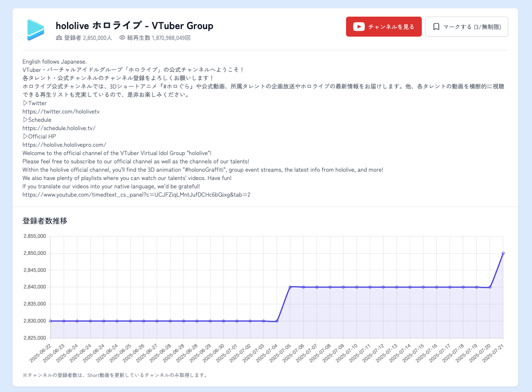The width and height of the screenshot is (532, 392).
Task: Click the chart data point for 2025-07-20
Action: [490, 287]
